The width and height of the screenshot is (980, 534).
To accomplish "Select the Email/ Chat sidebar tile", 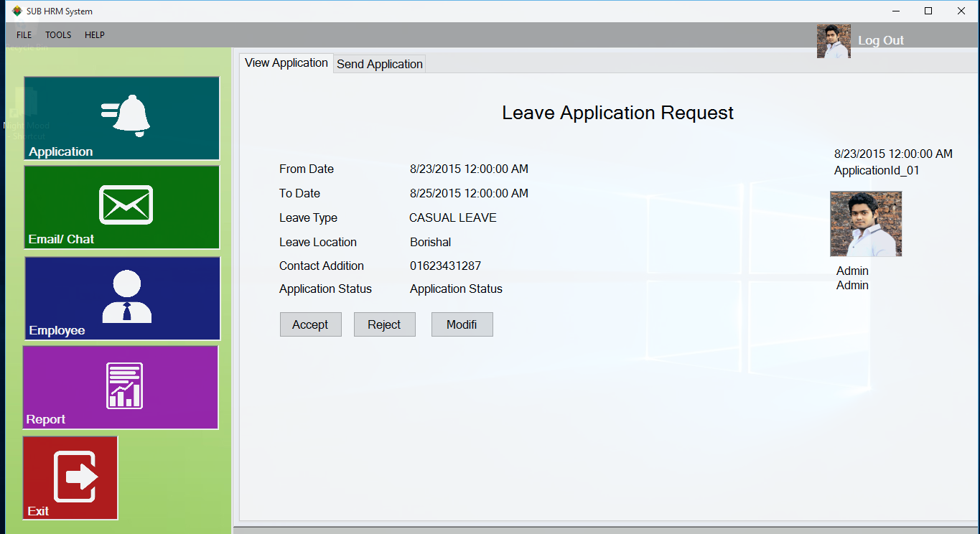I will (x=121, y=207).
